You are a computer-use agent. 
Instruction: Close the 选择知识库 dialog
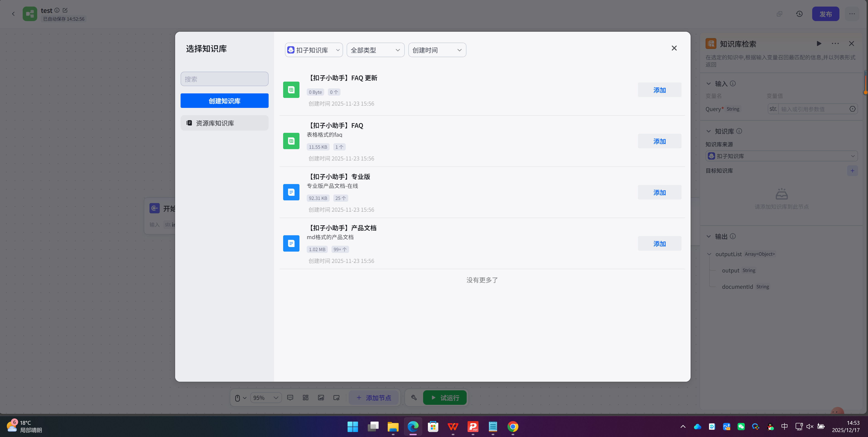tap(674, 48)
